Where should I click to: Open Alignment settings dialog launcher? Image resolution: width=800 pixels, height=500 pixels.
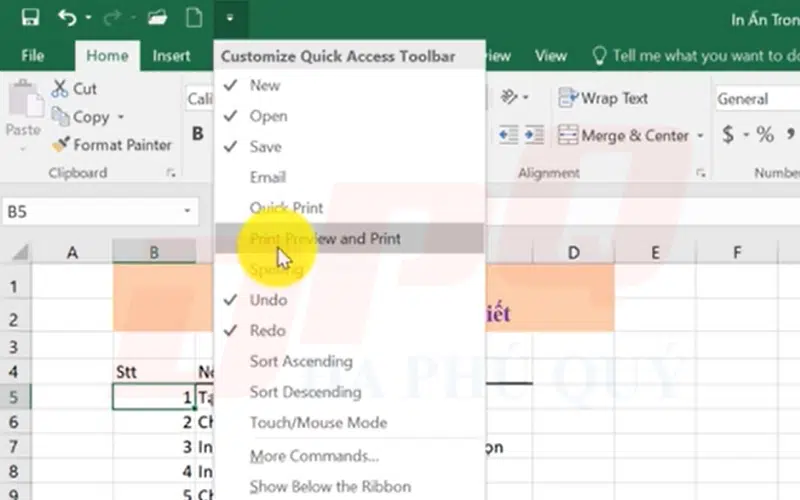point(701,173)
